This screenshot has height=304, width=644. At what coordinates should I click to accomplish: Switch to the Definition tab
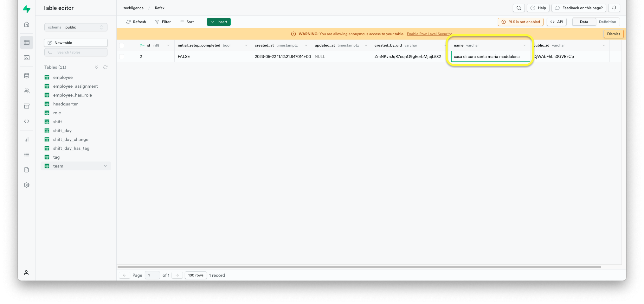(x=607, y=22)
